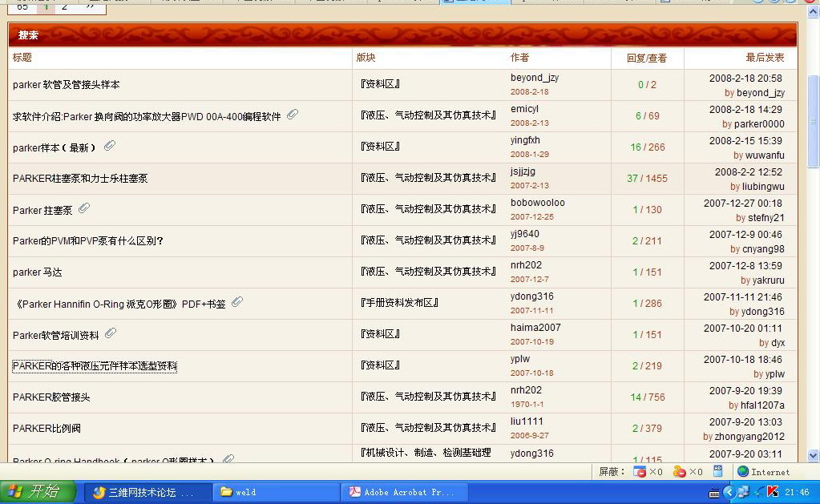Open last poster stefny21 profile
Screen dimensions: 820x504
pyautogui.click(x=766, y=217)
